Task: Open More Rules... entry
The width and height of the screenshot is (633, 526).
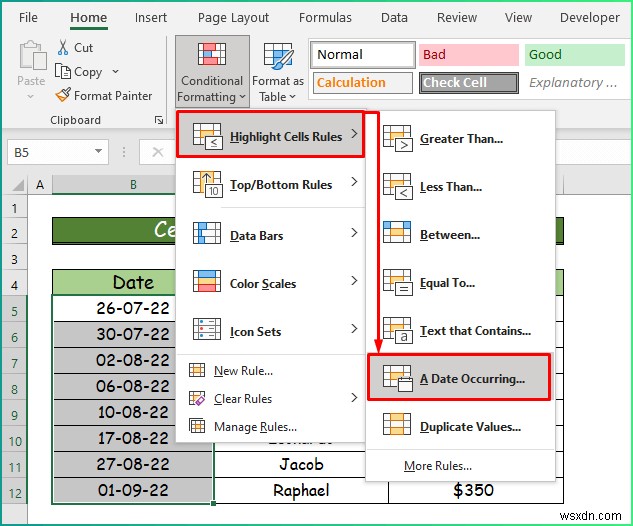Action: point(438,466)
